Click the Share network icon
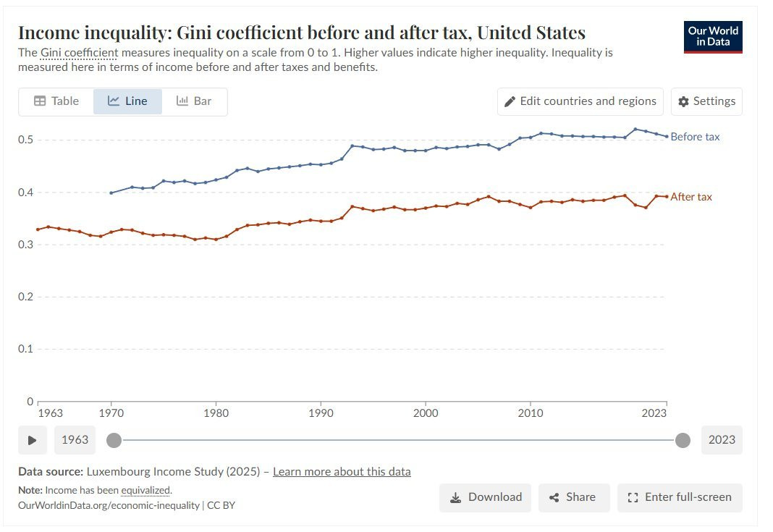 pyautogui.click(x=554, y=497)
